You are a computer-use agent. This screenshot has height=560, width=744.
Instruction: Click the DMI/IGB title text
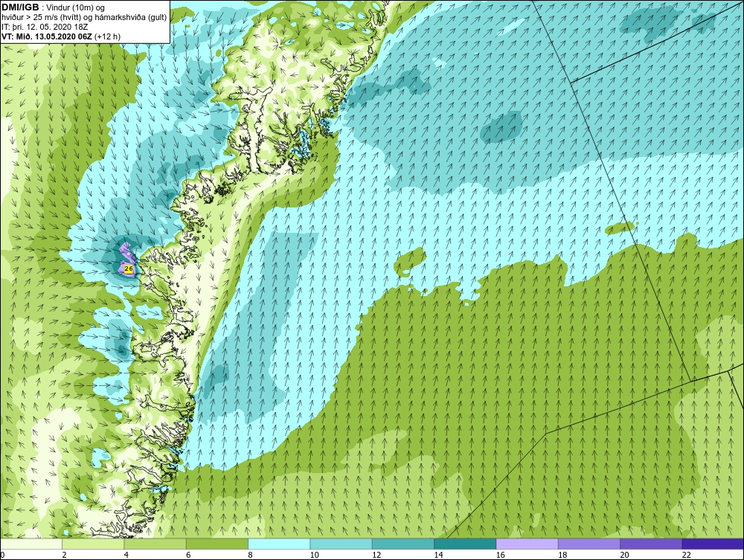(20, 7)
